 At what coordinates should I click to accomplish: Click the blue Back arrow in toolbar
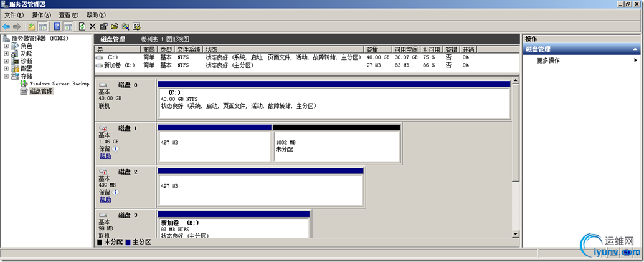[6, 27]
